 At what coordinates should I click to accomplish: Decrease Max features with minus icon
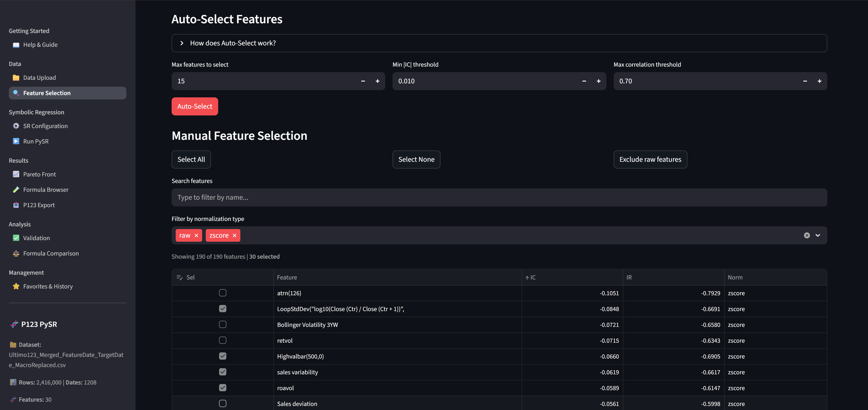pos(363,81)
